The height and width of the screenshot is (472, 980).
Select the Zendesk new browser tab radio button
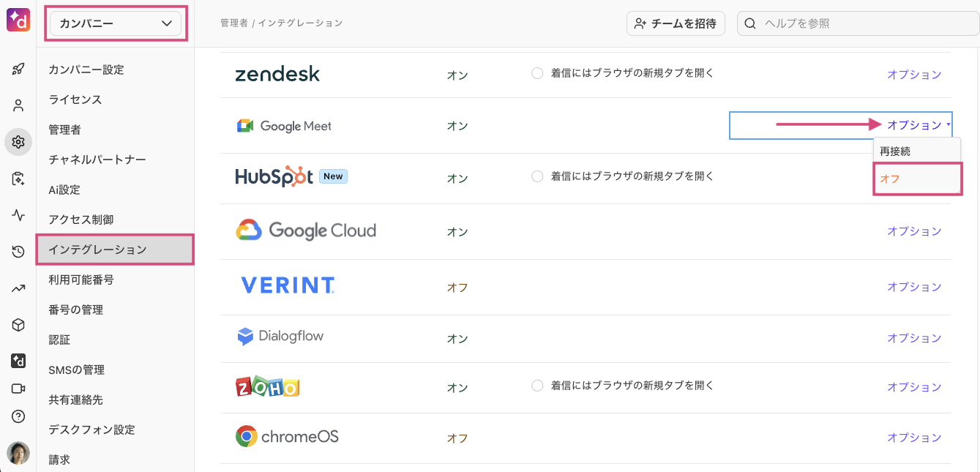(537, 73)
